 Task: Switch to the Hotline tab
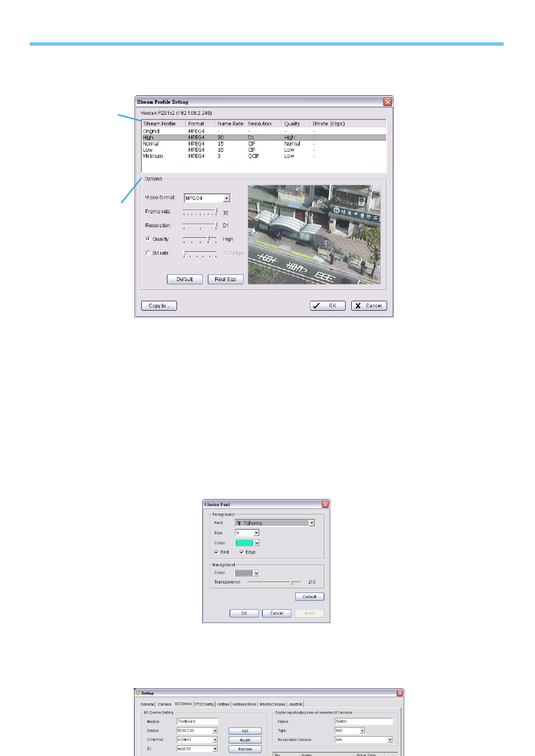(x=224, y=704)
